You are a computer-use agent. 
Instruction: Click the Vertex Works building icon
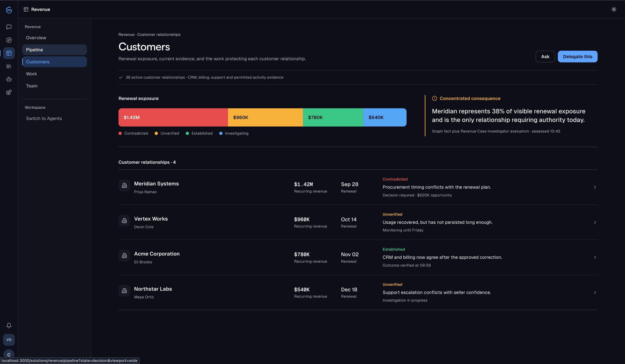click(x=124, y=221)
